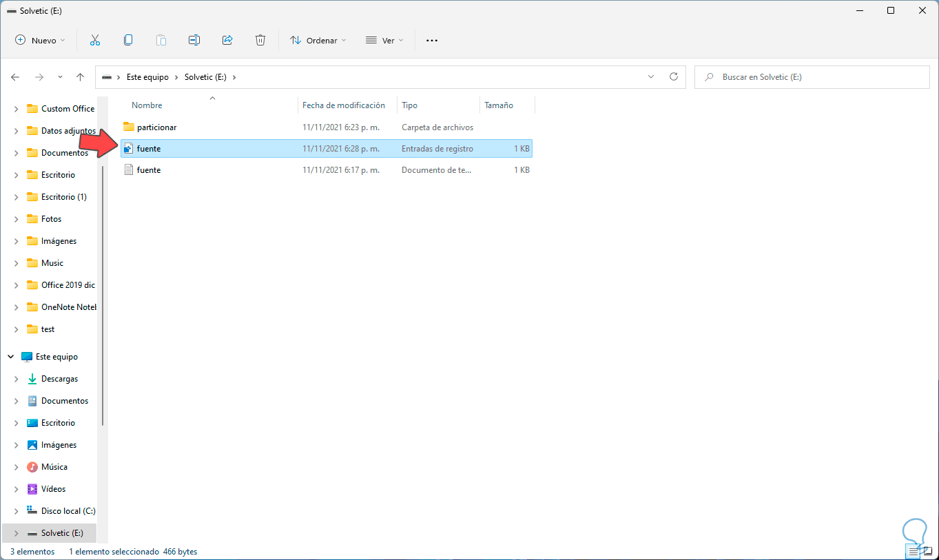Go up one level with the up arrow

80,77
